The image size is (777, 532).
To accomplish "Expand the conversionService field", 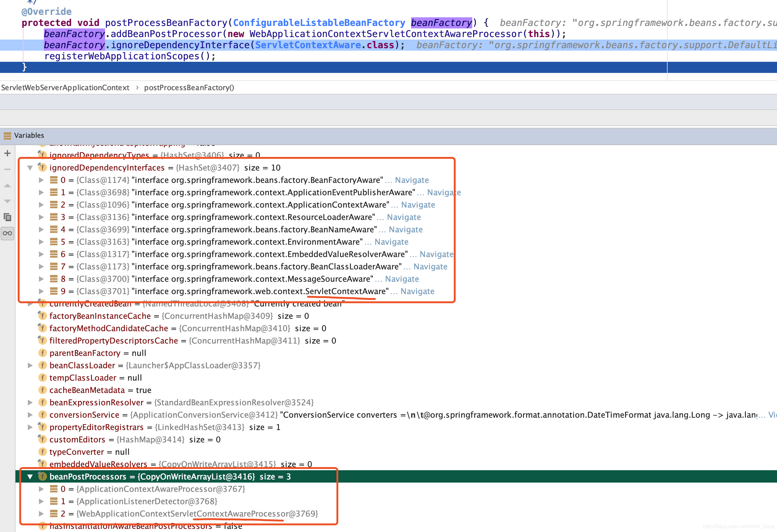I will (x=30, y=415).
